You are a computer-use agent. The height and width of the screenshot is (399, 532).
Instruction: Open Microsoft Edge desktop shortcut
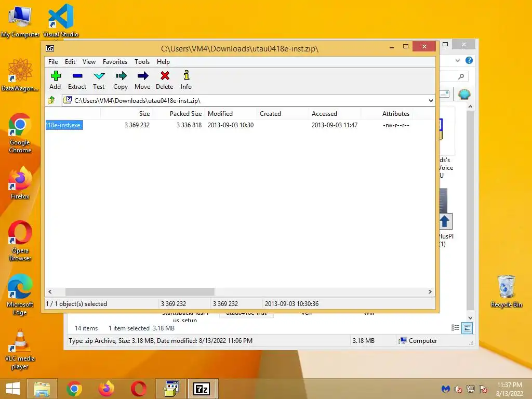(20, 295)
